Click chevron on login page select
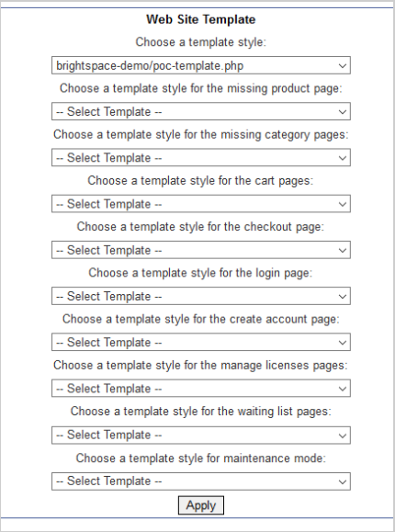Viewport: 395px width, 532px height. pyautogui.click(x=343, y=296)
